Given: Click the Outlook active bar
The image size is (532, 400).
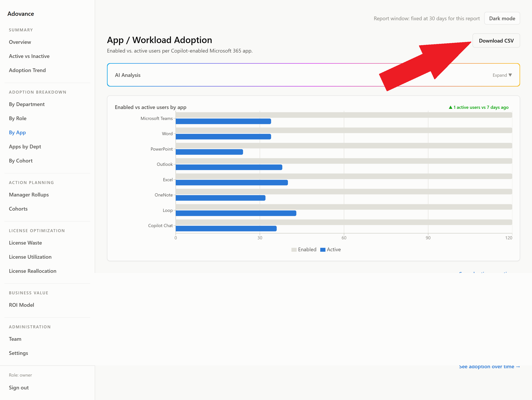Looking at the screenshot, I should [229, 167].
